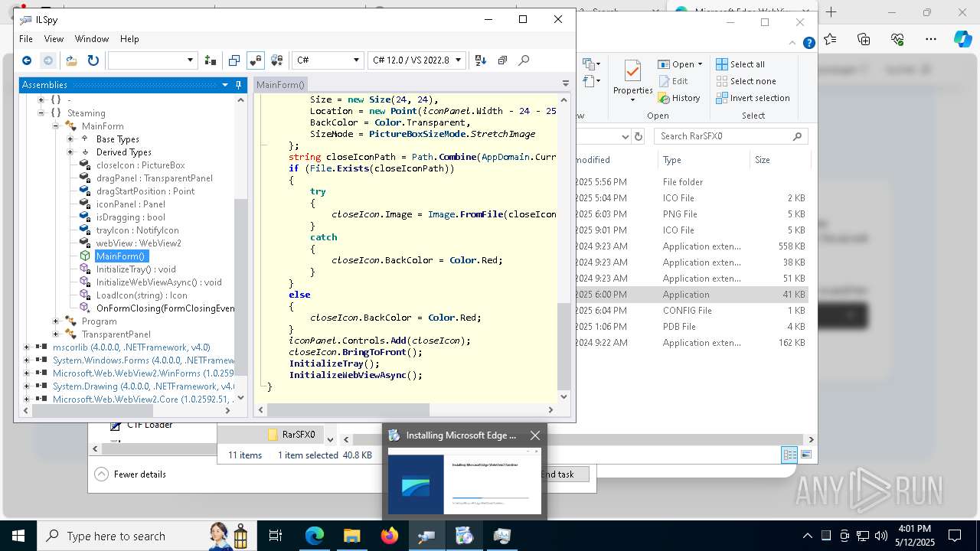Open the Window menu in ILSpy
This screenshot has height=551, width=980.
coord(92,38)
